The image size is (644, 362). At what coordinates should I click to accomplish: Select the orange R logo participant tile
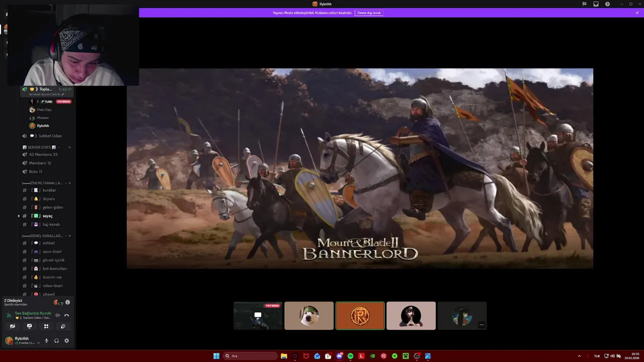point(360,316)
